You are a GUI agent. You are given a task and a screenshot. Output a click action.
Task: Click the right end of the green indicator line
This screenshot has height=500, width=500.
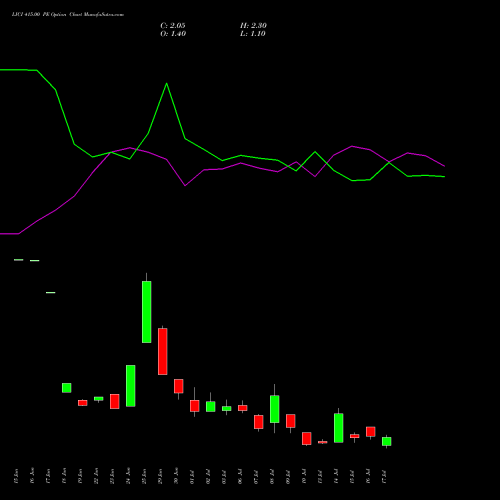pyautogui.click(x=444, y=176)
